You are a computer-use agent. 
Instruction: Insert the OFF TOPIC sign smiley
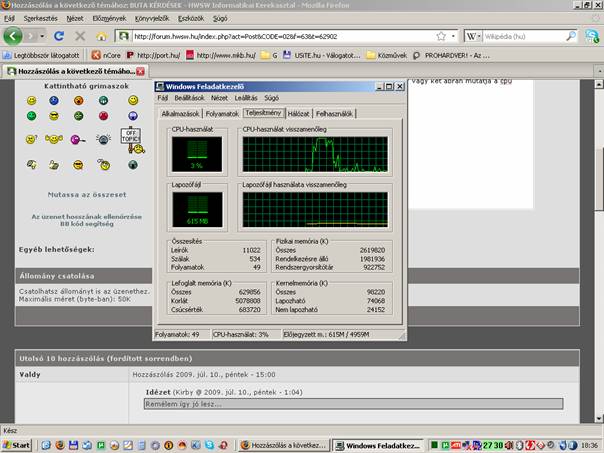131,137
